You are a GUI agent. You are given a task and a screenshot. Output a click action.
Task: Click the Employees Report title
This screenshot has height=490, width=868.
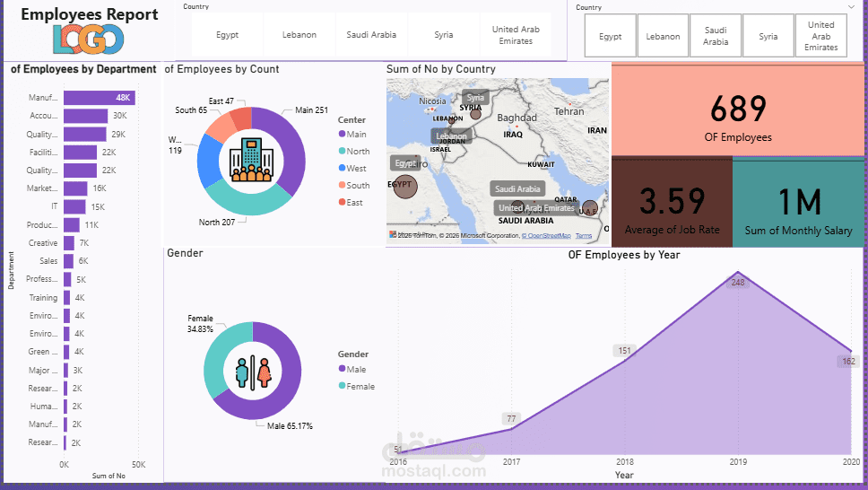tap(89, 14)
